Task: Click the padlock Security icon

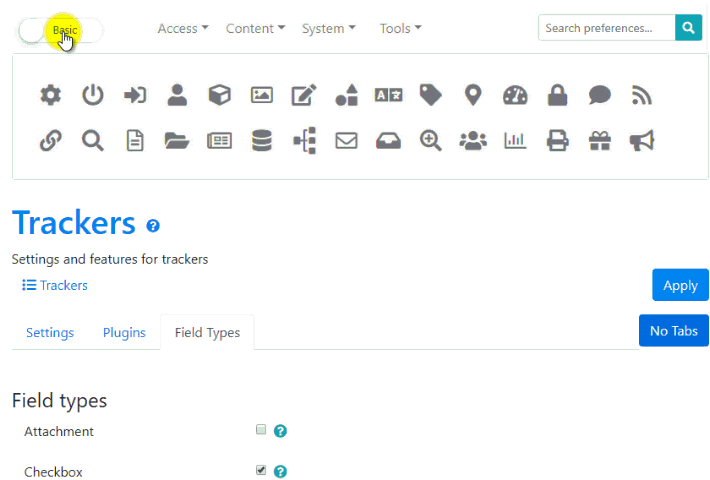Action: click(x=557, y=95)
